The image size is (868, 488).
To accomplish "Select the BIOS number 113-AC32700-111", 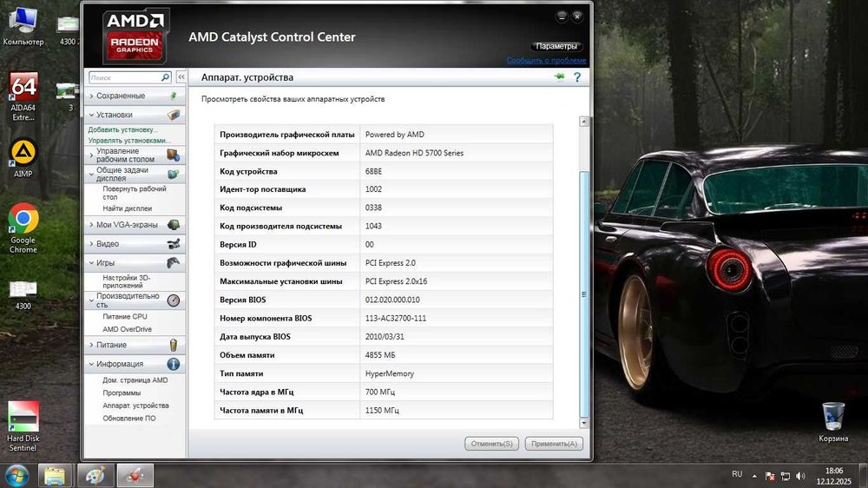I will [x=396, y=319].
